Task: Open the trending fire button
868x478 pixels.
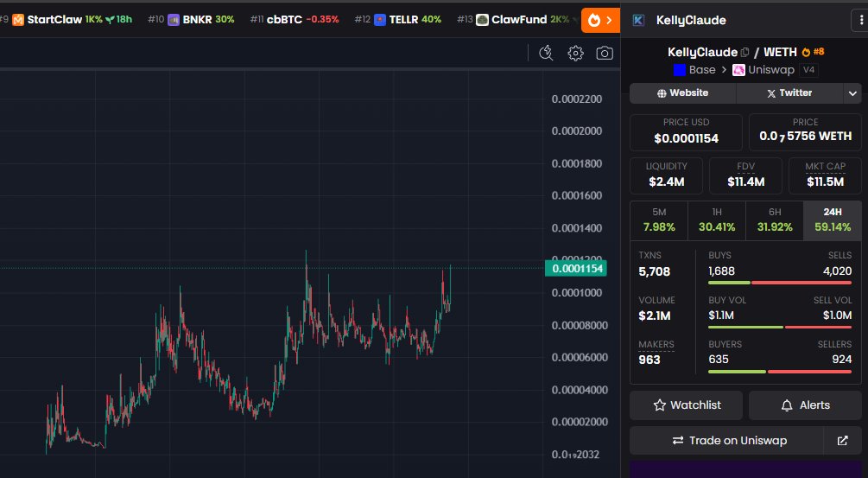Action: (600, 21)
